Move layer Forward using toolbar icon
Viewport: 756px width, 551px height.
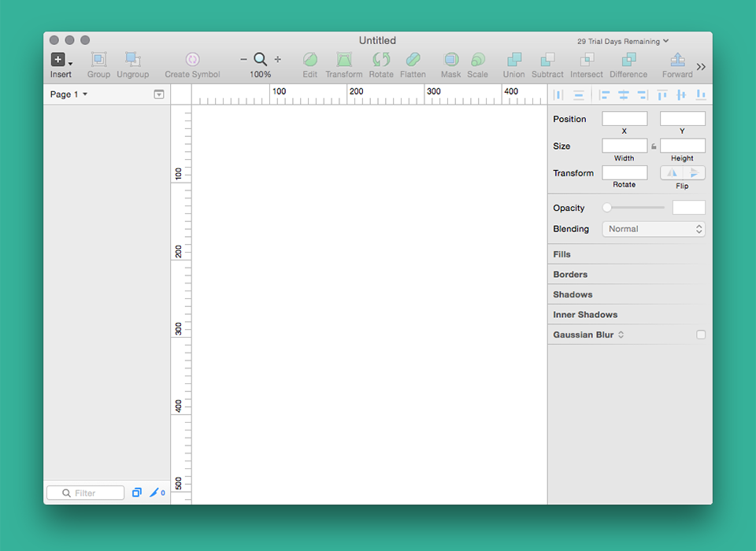(x=676, y=60)
